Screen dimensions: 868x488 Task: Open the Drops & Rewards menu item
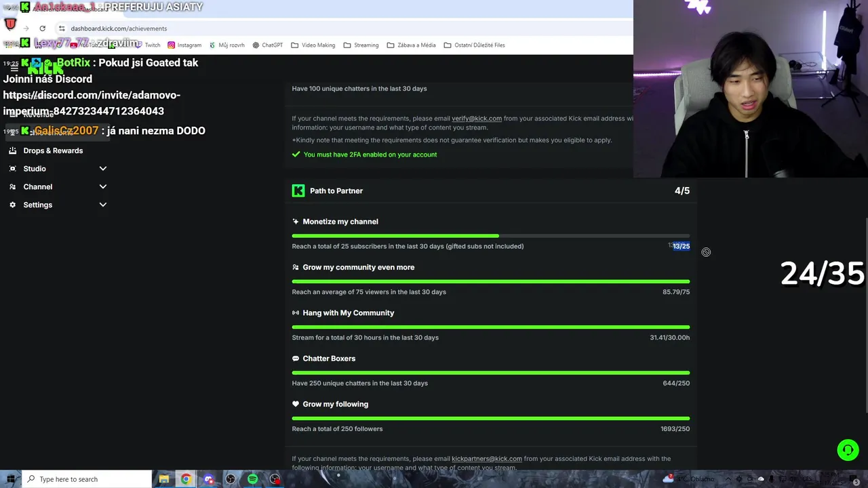[x=53, y=150]
